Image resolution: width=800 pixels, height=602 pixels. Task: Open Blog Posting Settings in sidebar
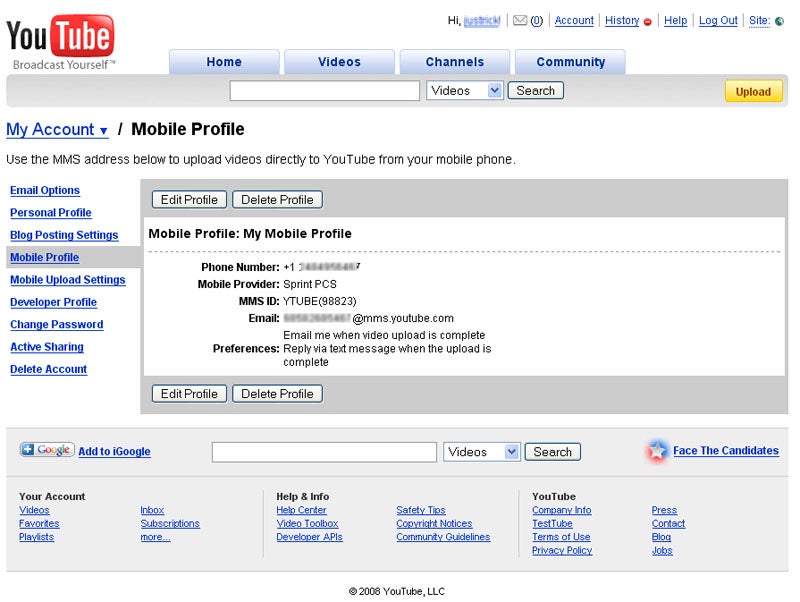click(x=64, y=235)
